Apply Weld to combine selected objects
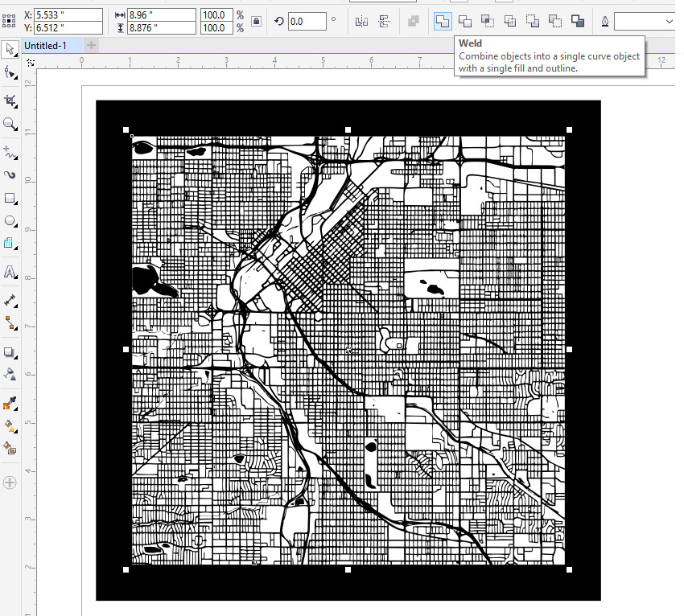This screenshot has height=616, width=684. click(442, 20)
